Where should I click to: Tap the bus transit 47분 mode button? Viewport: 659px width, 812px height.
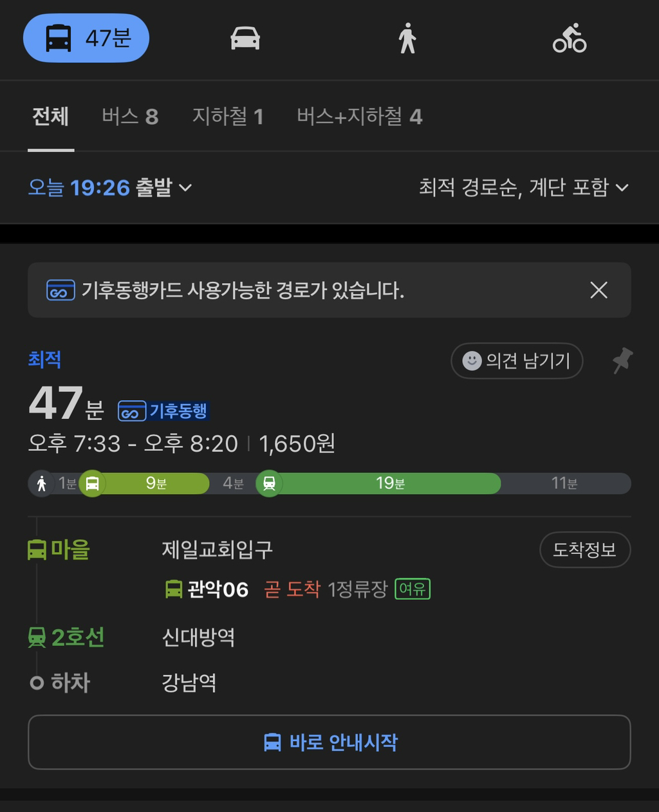(x=86, y=39)
